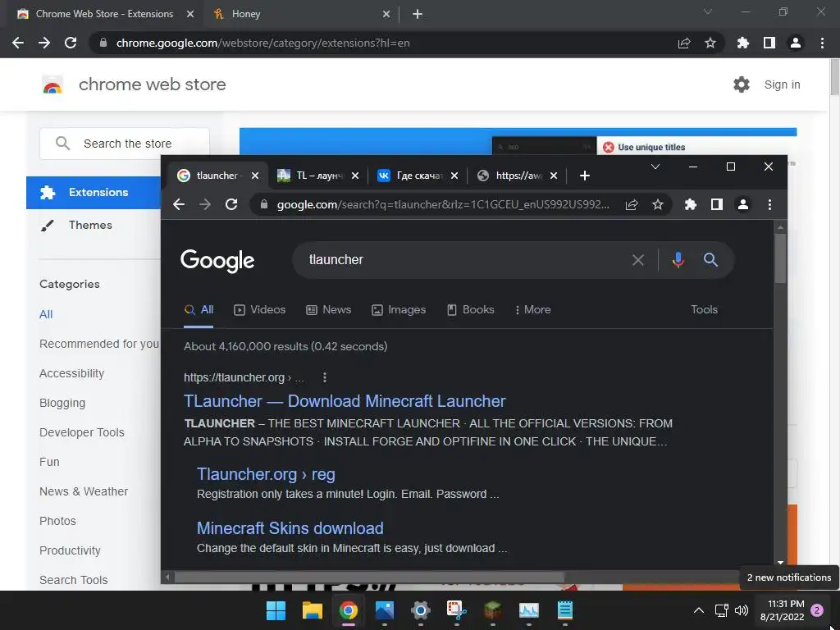The image size is (840, 630).
Task: Submit search with magnifier icon
Action: point(711,260)
